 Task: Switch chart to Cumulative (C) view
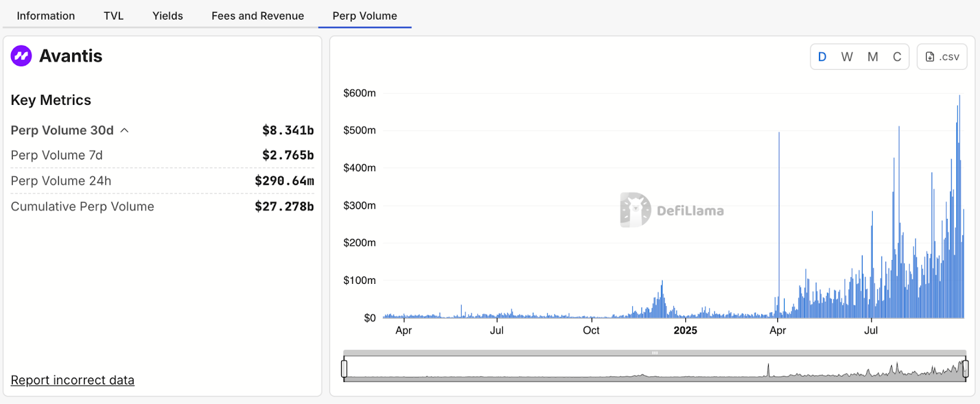897,56
